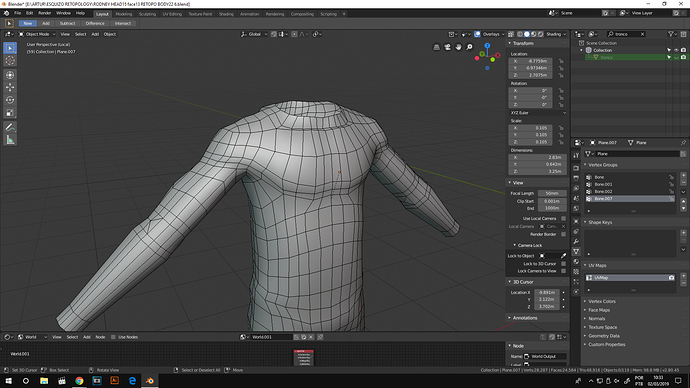Click the blue Z axis on navigation gizmo
Screen dimensions: 690x388
[487, 45]
